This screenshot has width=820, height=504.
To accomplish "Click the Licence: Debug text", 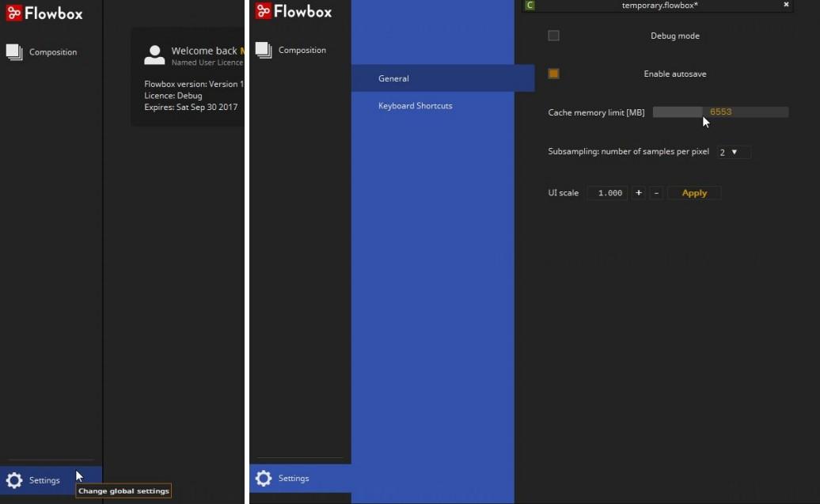I will (x=173, y=96).
